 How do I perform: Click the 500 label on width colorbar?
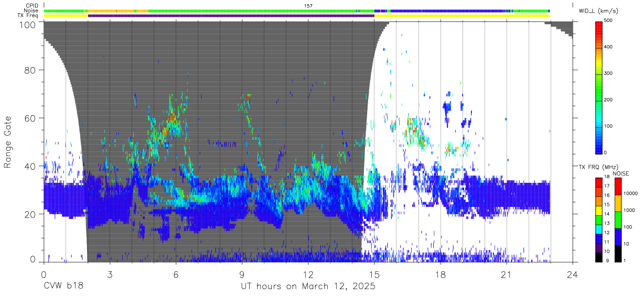609,21
